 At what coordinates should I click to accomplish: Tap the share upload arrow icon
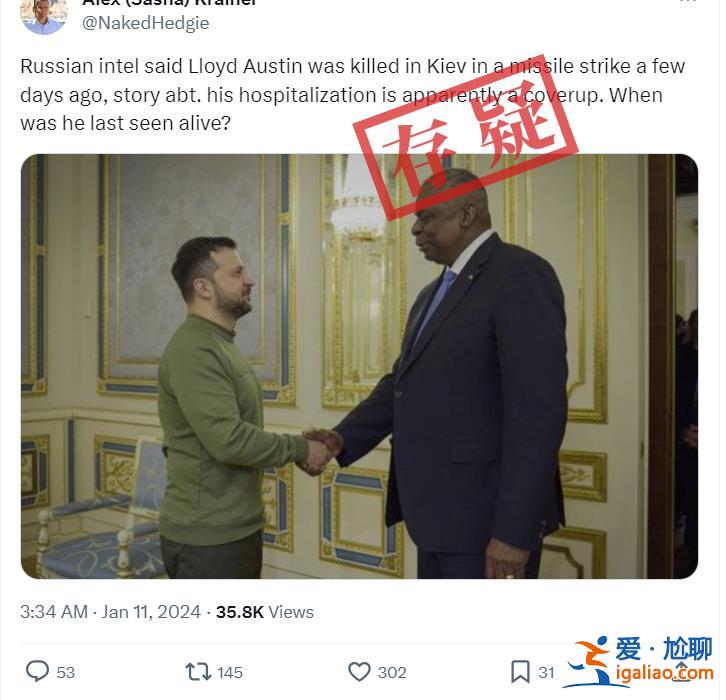[681, 671]
